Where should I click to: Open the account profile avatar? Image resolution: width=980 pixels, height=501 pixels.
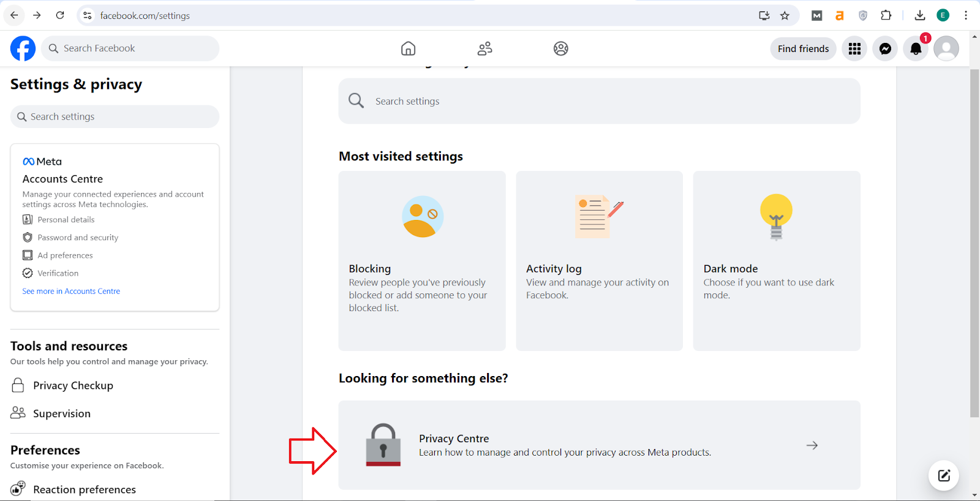click(946, 48)
